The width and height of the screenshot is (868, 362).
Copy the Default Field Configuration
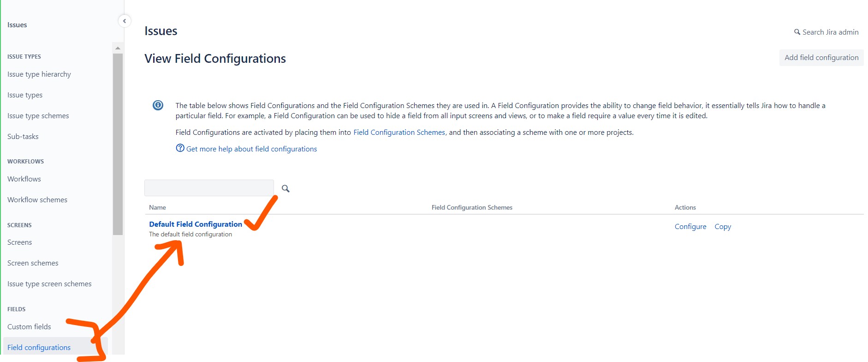722,227
